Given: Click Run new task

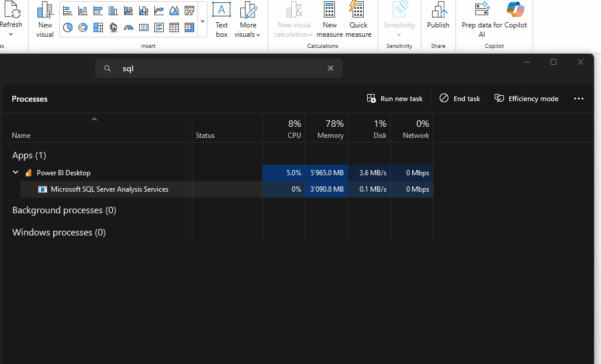Looking at the screenshot, I should coord(395,99).
